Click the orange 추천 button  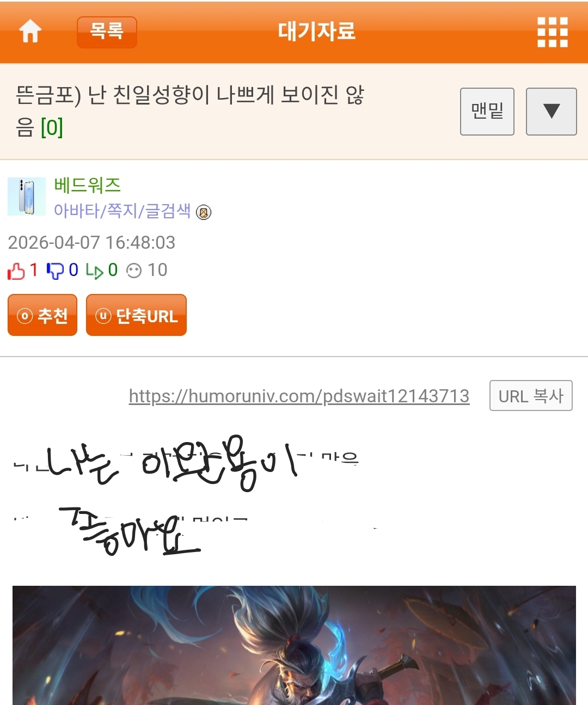(42, 315)
